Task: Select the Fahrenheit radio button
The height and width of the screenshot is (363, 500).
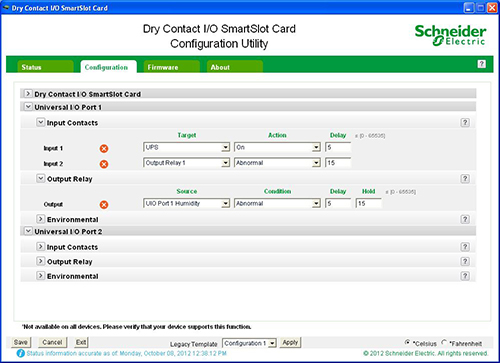Action: click(x=444, y=342)
